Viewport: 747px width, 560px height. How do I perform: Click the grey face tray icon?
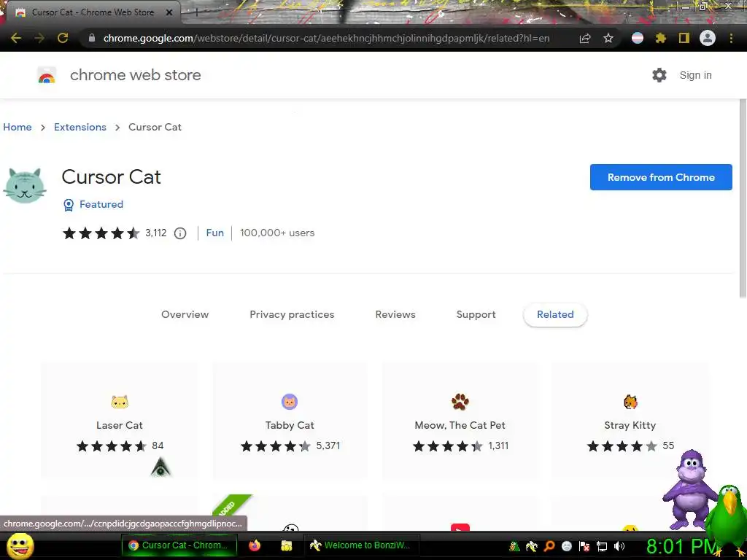click(566, 547)
